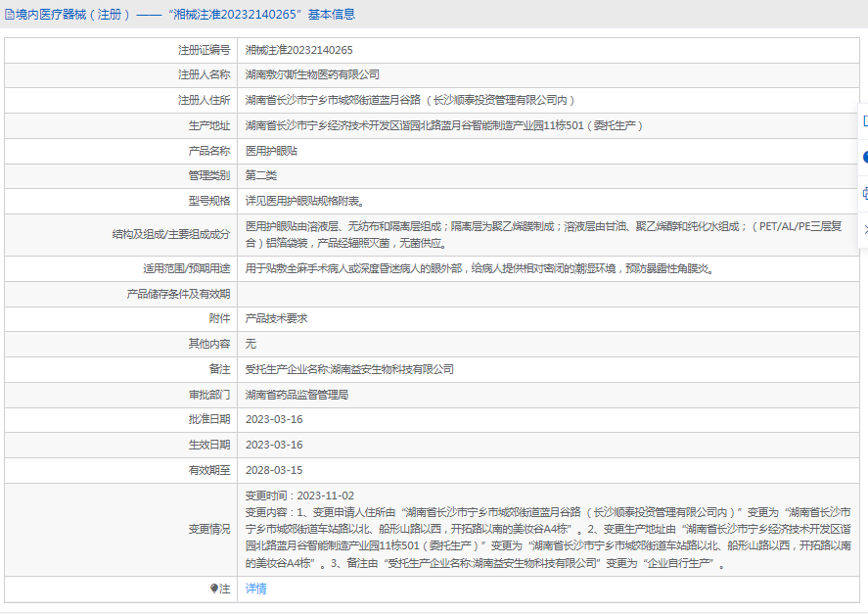868x614 pixels.
Task: Click the 结构及组成/主要组成成分 label
Action: [171, 235]
